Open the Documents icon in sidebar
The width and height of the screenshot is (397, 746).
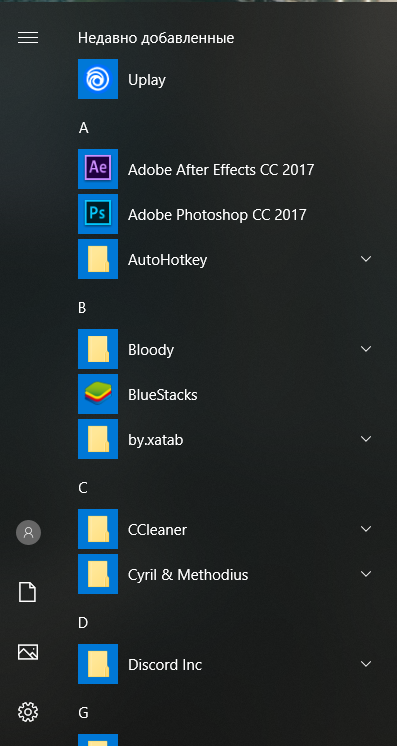(x=28, y=592)
